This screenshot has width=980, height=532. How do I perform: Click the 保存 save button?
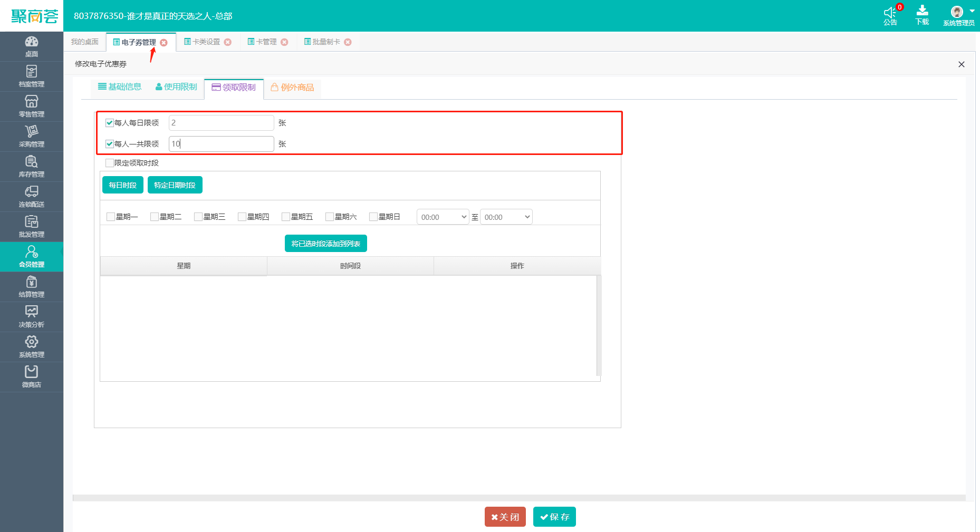click(554, 517)
